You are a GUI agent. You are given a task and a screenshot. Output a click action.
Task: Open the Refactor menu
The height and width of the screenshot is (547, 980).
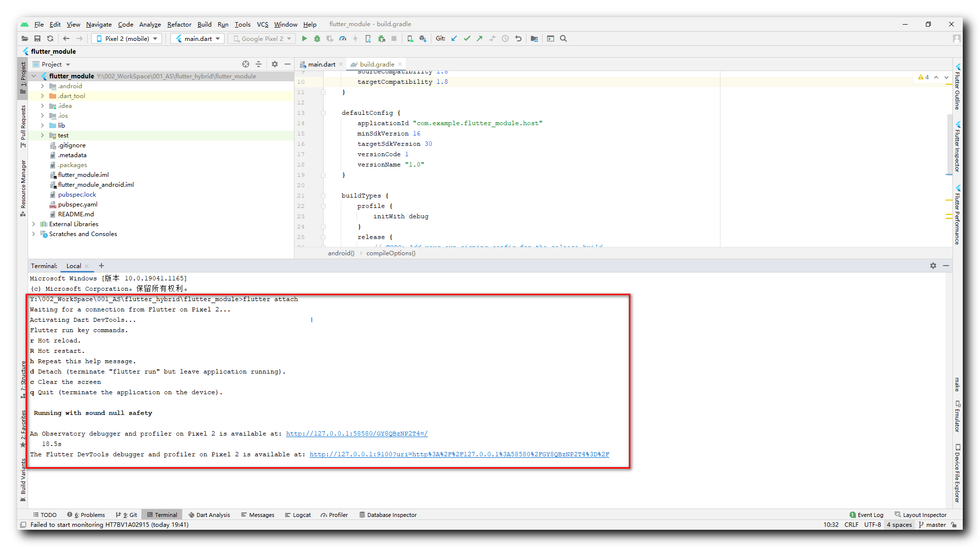point(179,24)
